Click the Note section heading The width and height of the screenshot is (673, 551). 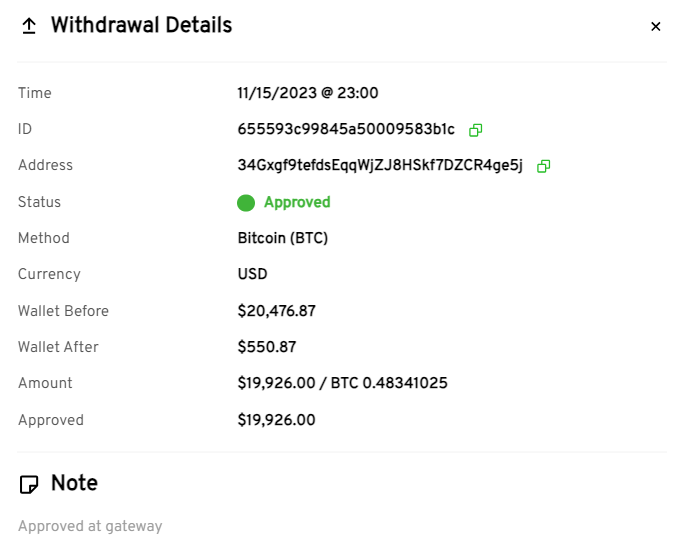pyautogui.click(x=74, y=483)
